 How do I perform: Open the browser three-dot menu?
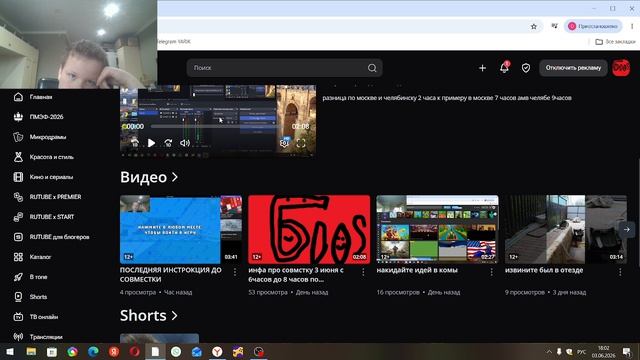pos(632,26)
